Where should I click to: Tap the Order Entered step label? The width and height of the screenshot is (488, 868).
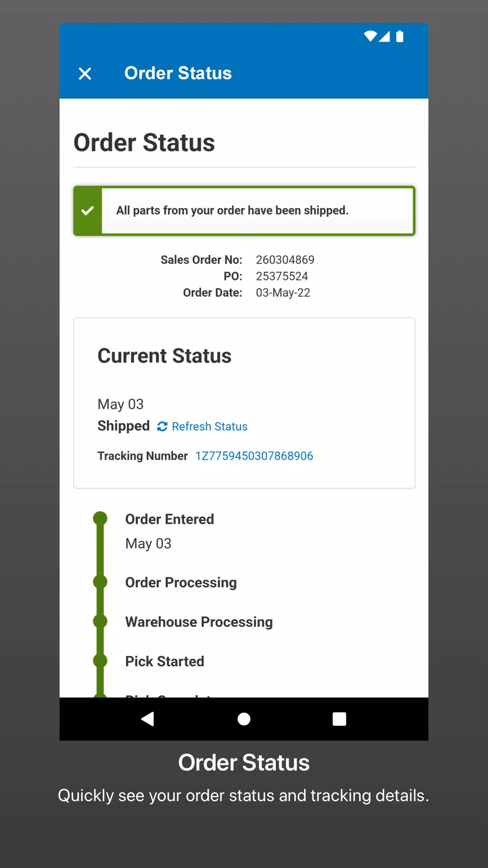click(x=169, y=519)
